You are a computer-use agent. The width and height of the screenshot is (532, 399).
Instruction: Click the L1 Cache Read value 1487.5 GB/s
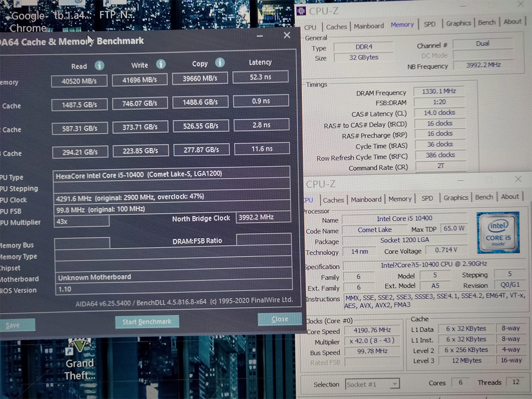click(x=80, y=105)
